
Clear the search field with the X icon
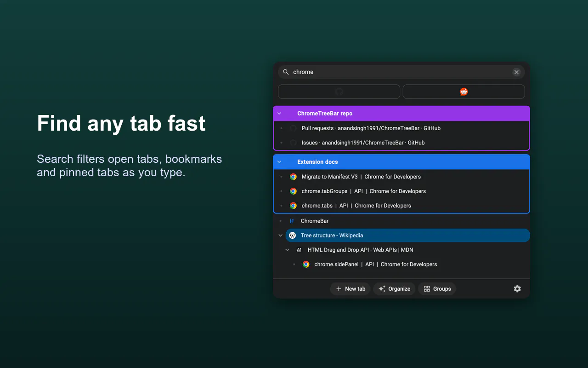(516, 72)
